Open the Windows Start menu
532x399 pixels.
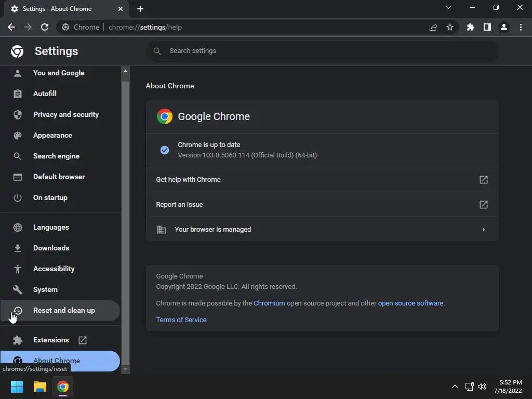coord(17,387)
